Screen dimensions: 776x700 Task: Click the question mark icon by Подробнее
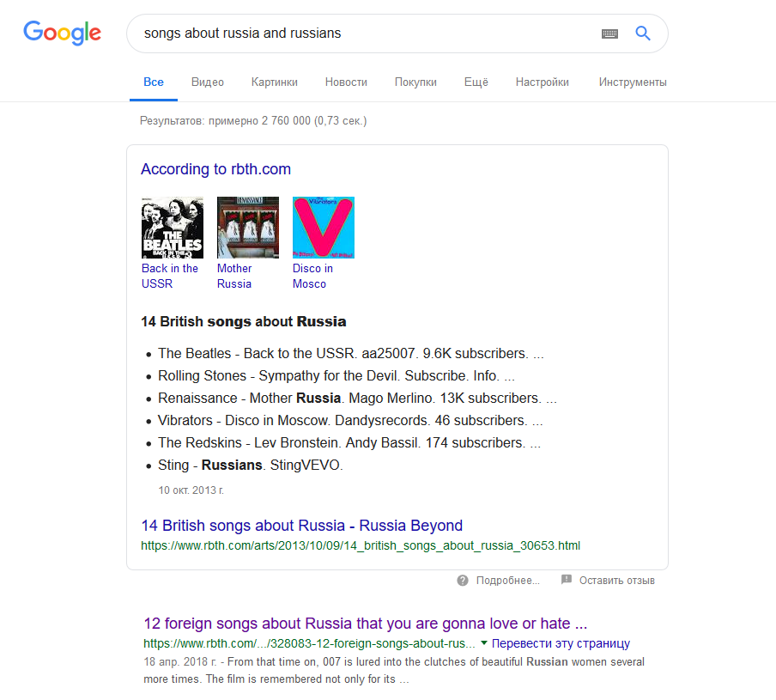pos(463,581)
